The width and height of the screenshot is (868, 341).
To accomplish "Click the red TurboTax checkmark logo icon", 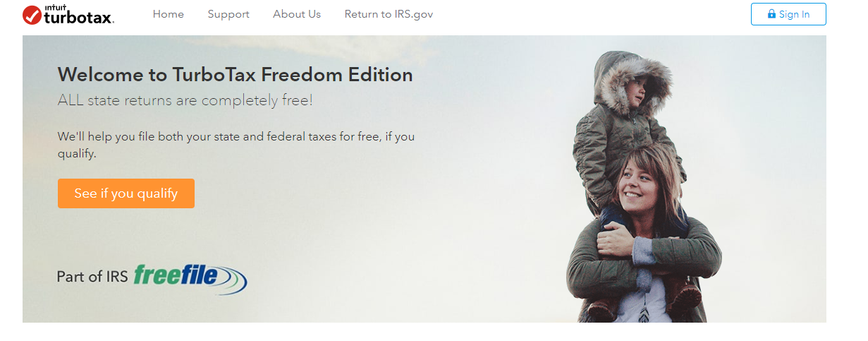I will point(32,15).
